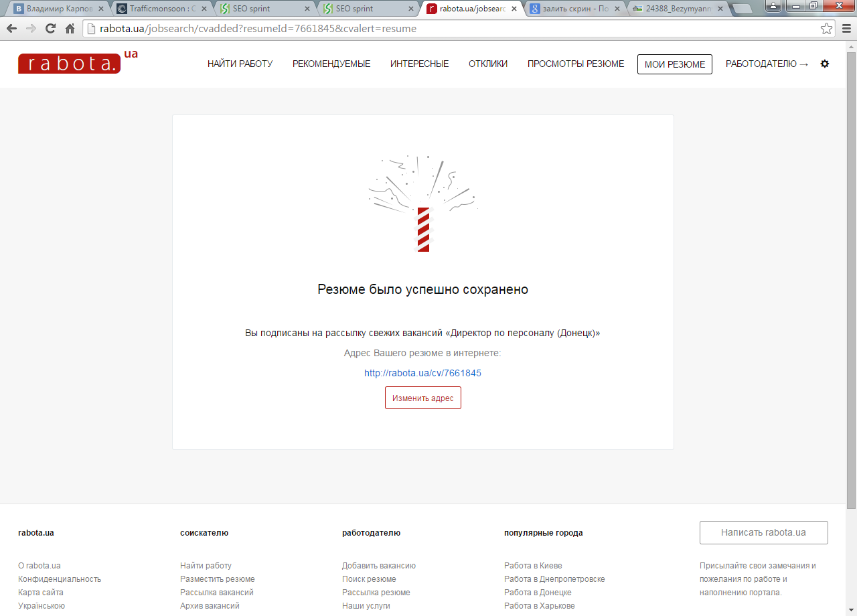Screen dimensions: 857x616
Task: Open Chrome menu hamburger icon
Action: [846, 29]
